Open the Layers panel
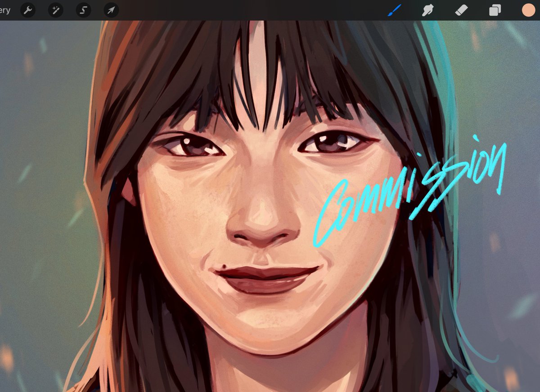This screenshot has width=540, height=392. point(495,10)
